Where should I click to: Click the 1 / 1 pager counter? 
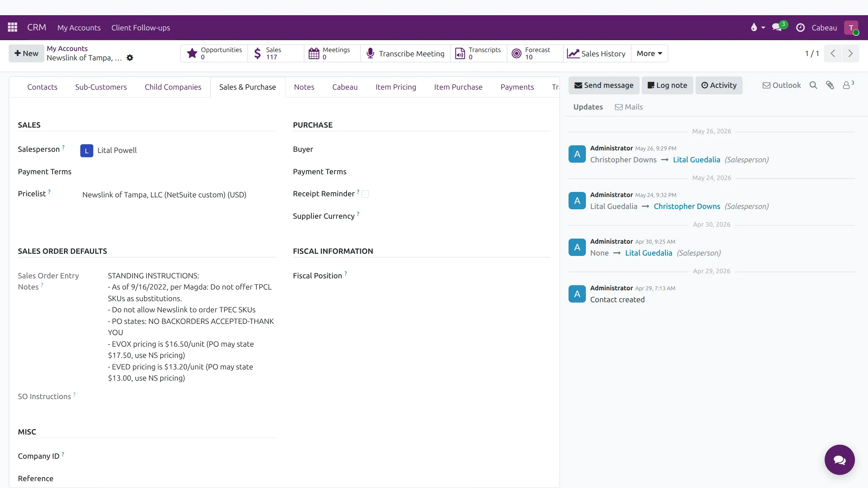tap(812, 53)
